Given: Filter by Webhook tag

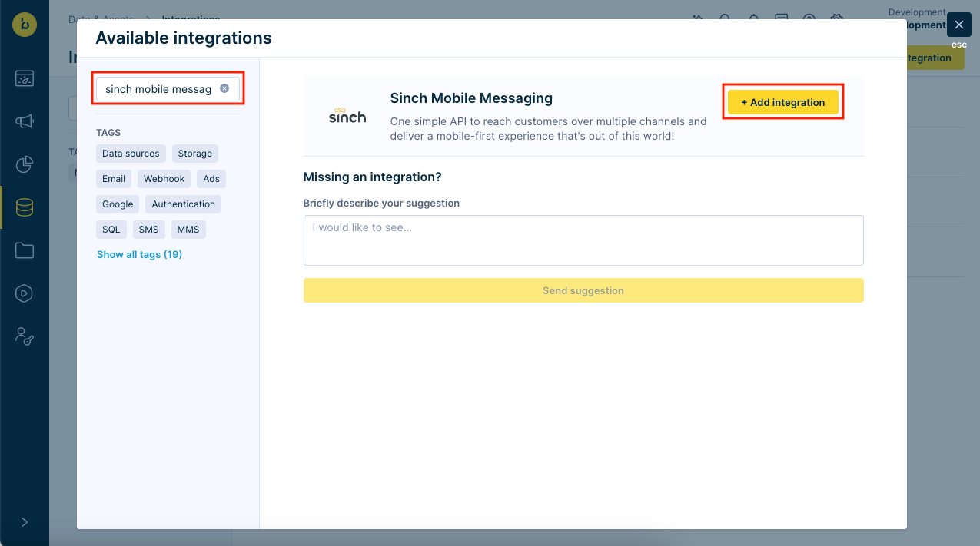Looking at the screenshot, I should (164, 179).
